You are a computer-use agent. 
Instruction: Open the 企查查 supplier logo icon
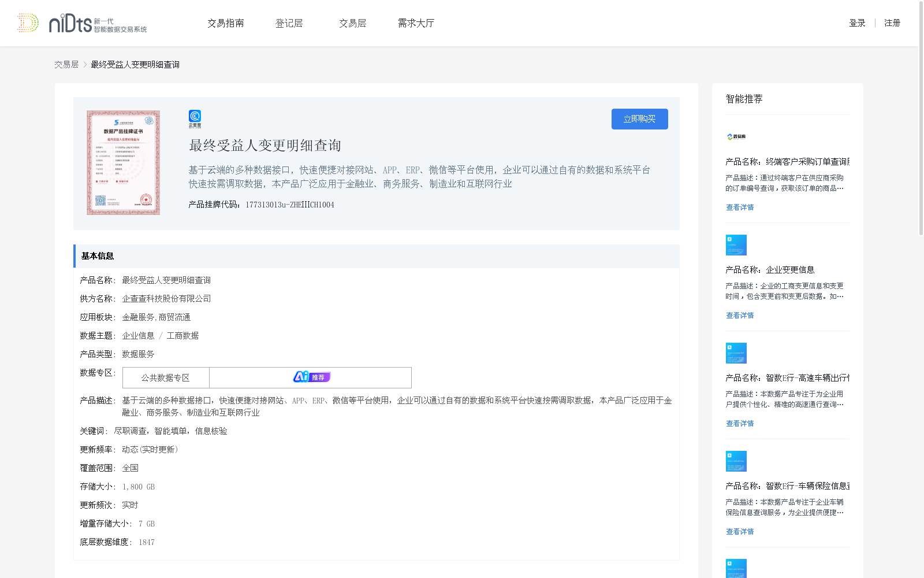(x=195, y=119)
